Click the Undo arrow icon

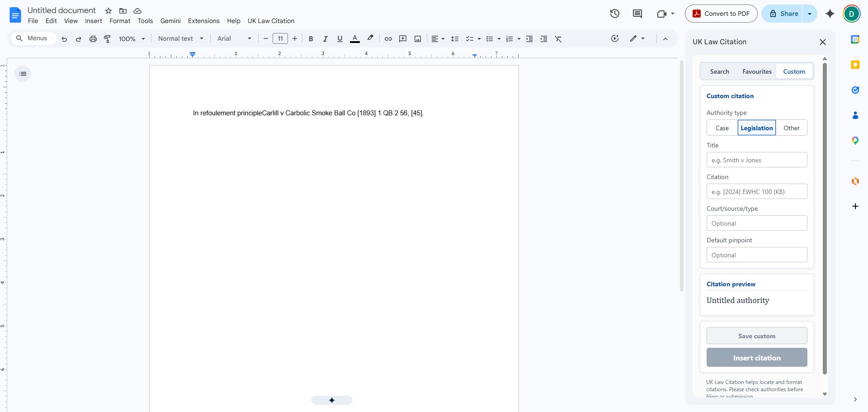(64, 39)
